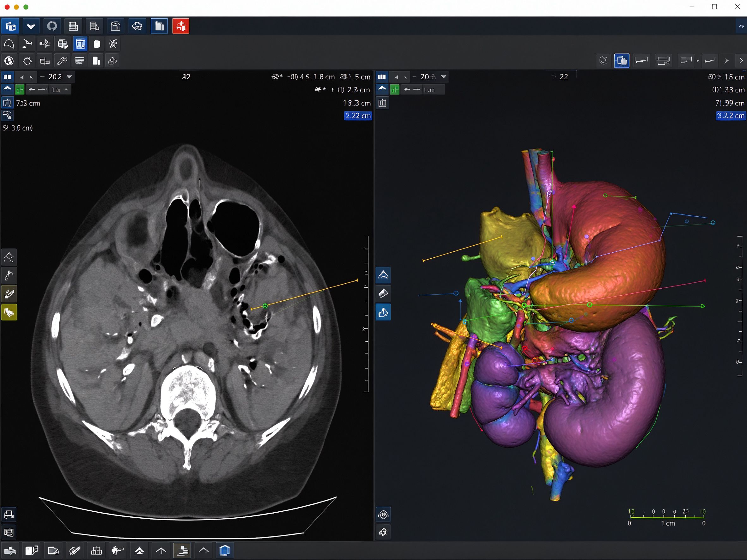Screen dimensions: 747x560
Task: Click the folder image icon in the bottom toolbar
Action: pos(53,551)
